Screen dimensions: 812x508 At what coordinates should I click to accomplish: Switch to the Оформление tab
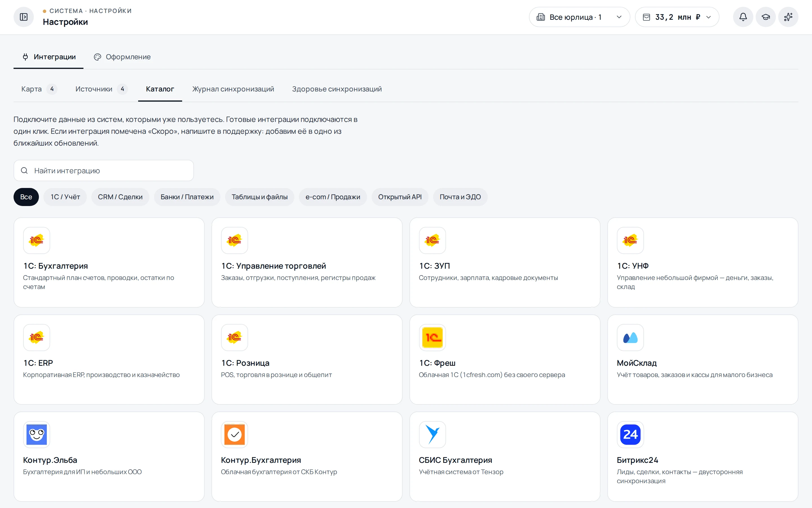122,57
